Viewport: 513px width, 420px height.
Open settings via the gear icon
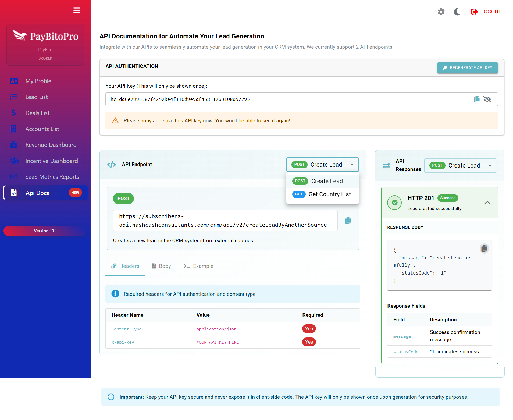point(441,12)
